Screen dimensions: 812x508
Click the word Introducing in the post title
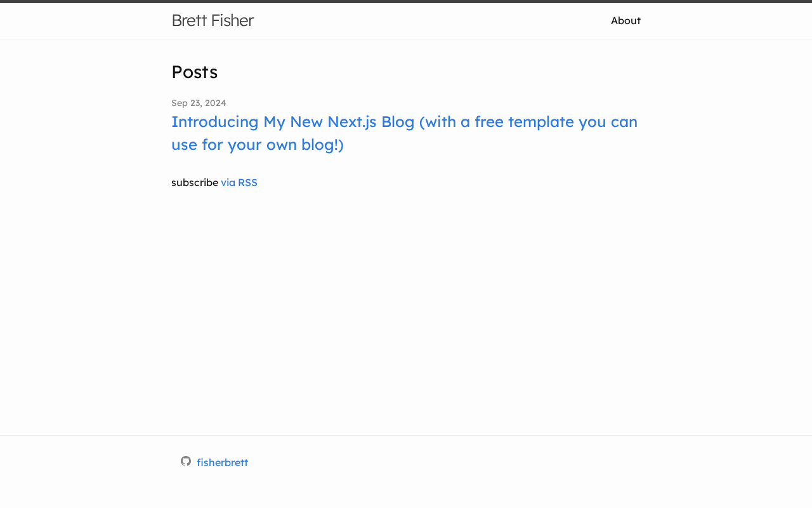click(x=215, y=122)
